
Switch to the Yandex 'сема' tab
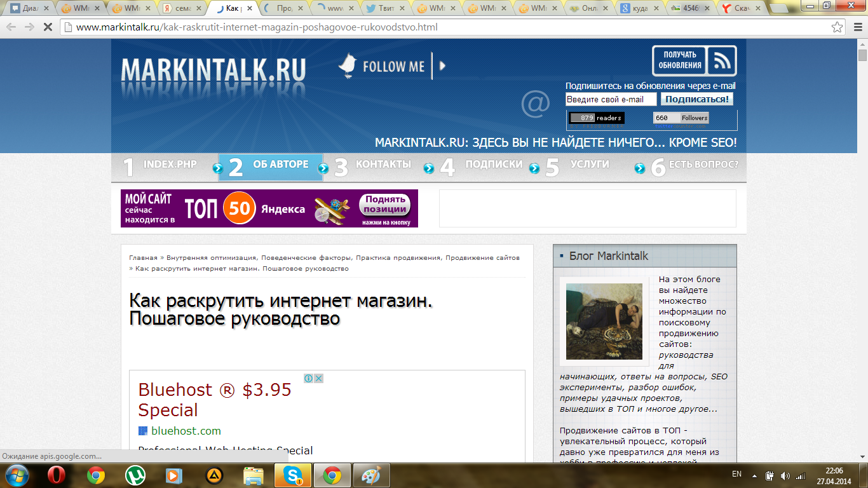(x=182, y=8)
